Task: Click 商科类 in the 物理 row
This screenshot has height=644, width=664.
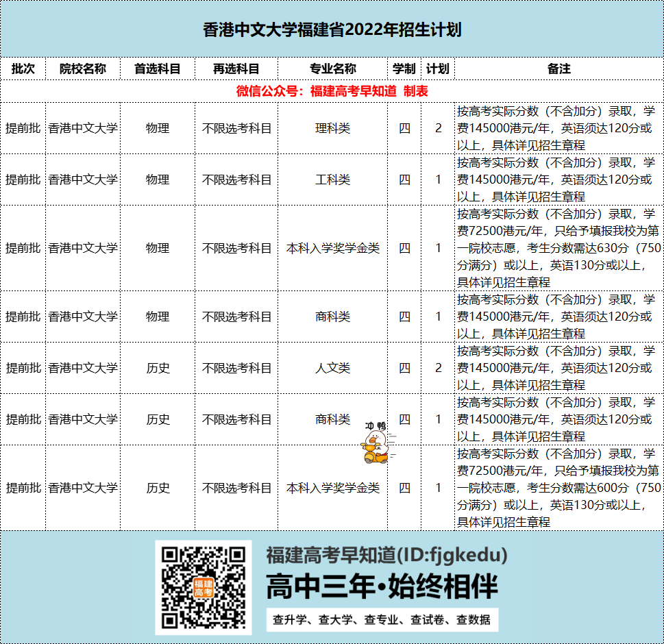Action: 333,317
